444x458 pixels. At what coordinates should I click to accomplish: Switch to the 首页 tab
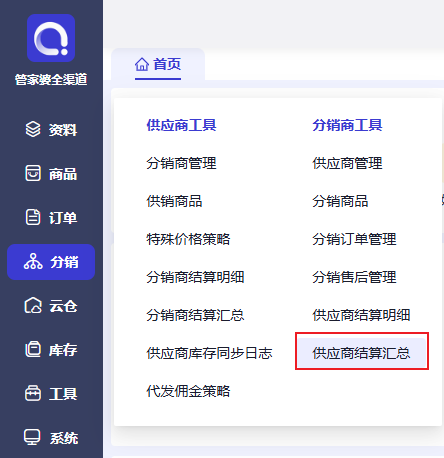[158, 64]
